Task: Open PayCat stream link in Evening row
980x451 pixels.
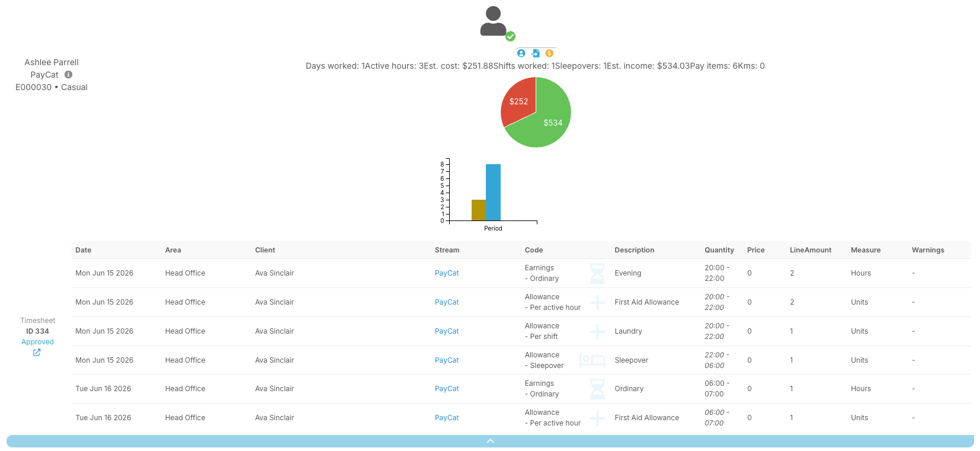Action: pyautogui.click(x=447, y=273)
